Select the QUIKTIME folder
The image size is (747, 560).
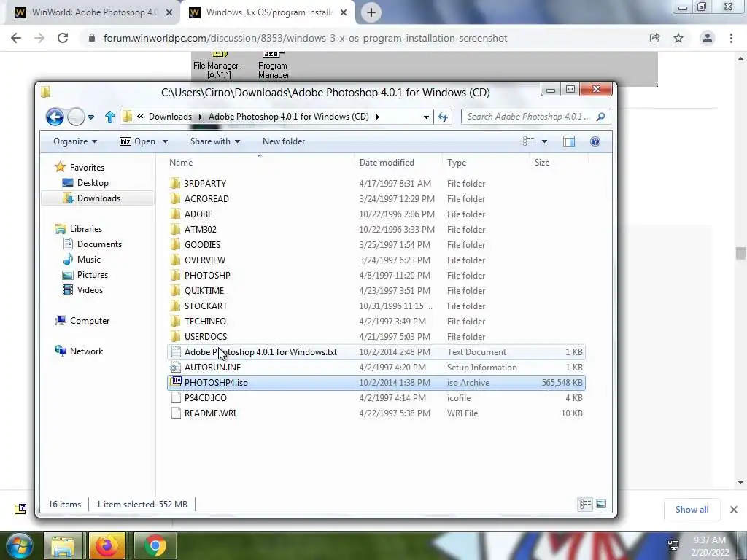tap(204, 290)
